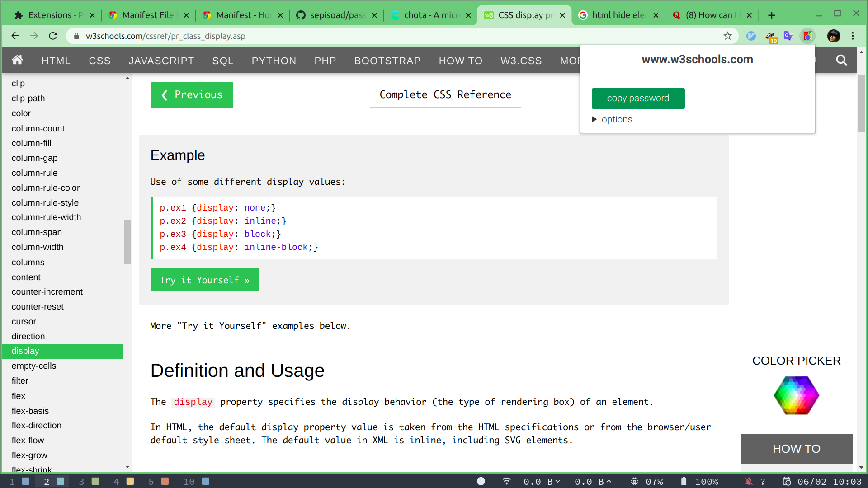
Task: Select flex-direction in the sidebar list
Action: (37, 426)
